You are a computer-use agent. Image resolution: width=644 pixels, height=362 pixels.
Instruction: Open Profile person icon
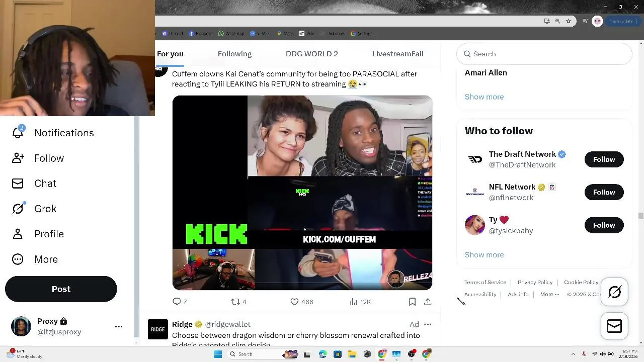click(18, 234)
